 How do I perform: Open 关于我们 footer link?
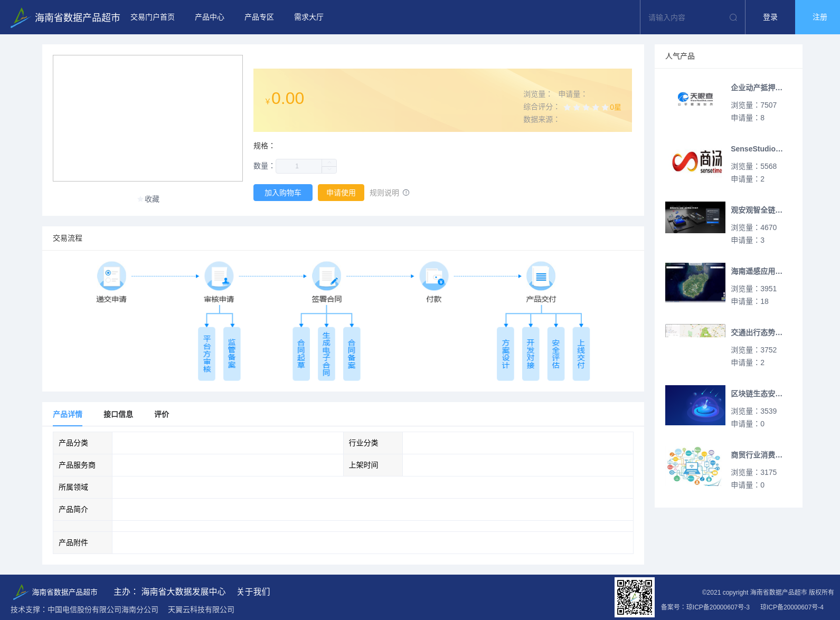click(253, 592)
